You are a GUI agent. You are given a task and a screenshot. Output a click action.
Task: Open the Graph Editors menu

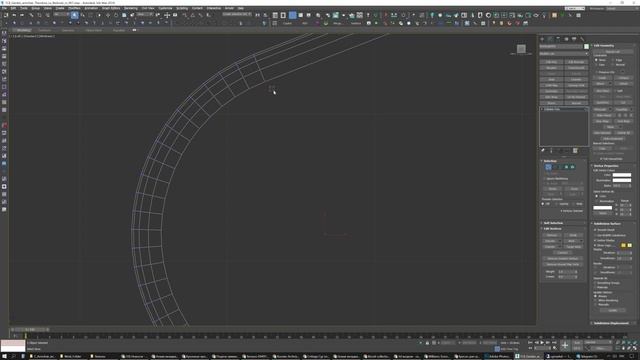coord(111,8)
